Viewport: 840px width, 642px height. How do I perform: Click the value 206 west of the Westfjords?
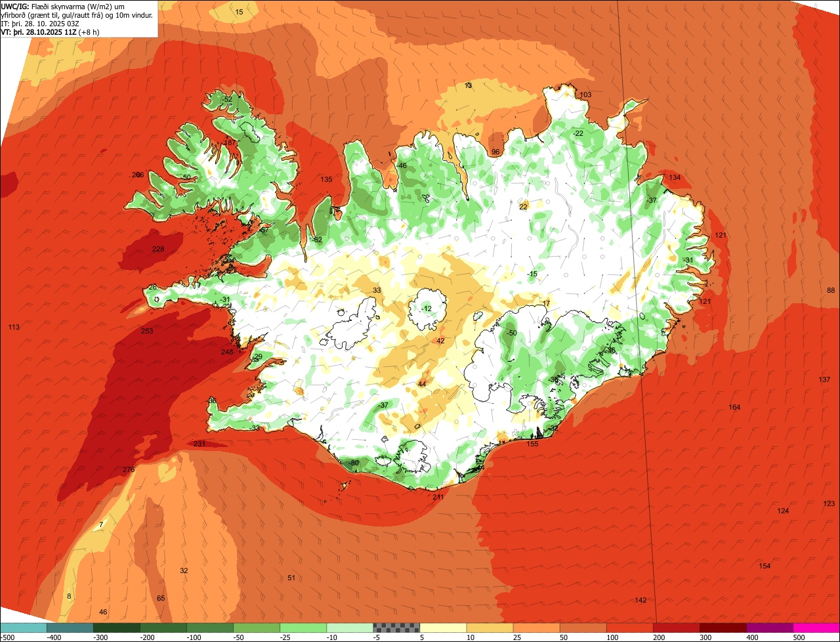tap(138, 175)
